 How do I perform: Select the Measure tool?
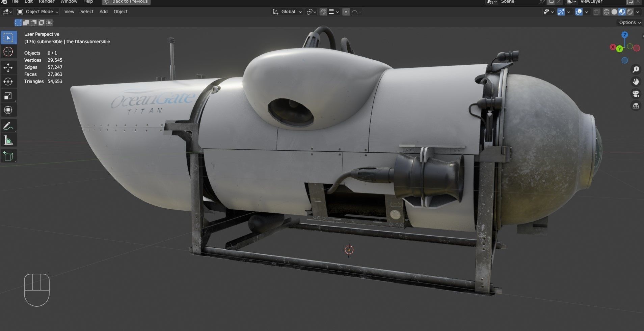point(8,140)
